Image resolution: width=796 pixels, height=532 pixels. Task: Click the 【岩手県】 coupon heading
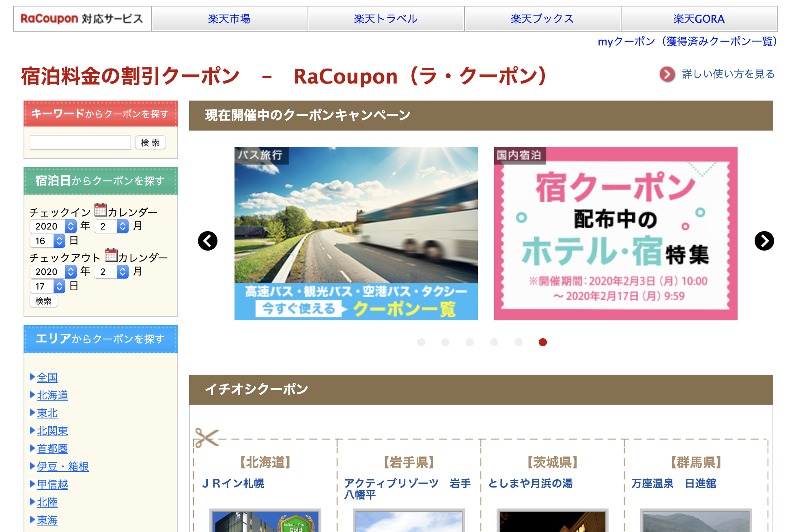409,462
